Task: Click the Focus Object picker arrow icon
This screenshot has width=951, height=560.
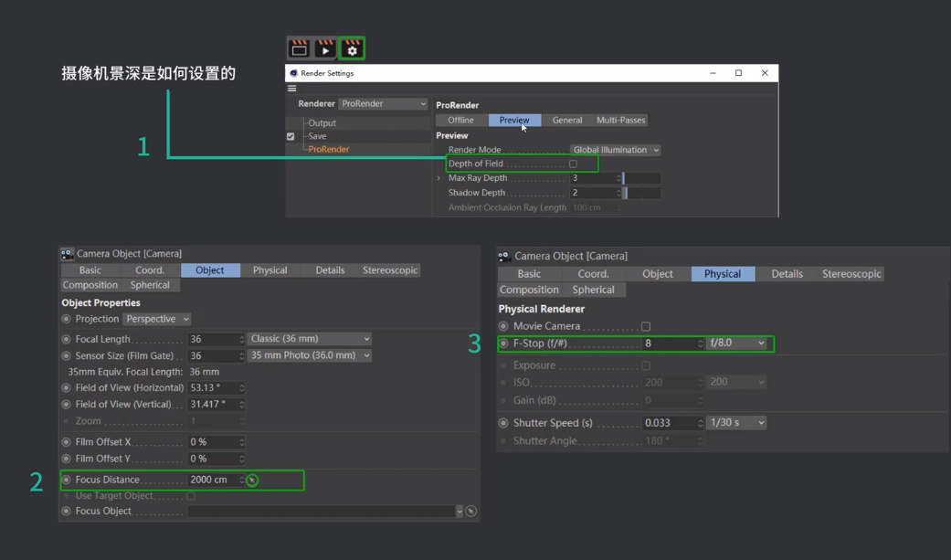Action: tap(470, 512)
